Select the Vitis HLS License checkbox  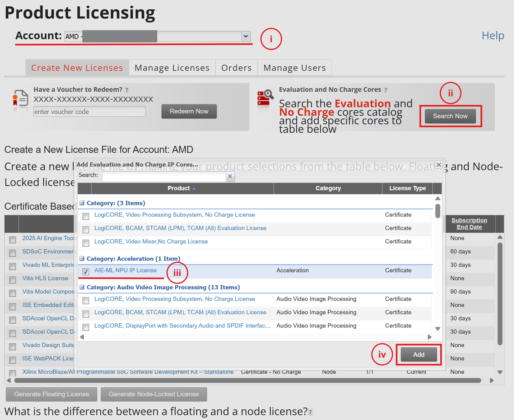pos(13,280)
